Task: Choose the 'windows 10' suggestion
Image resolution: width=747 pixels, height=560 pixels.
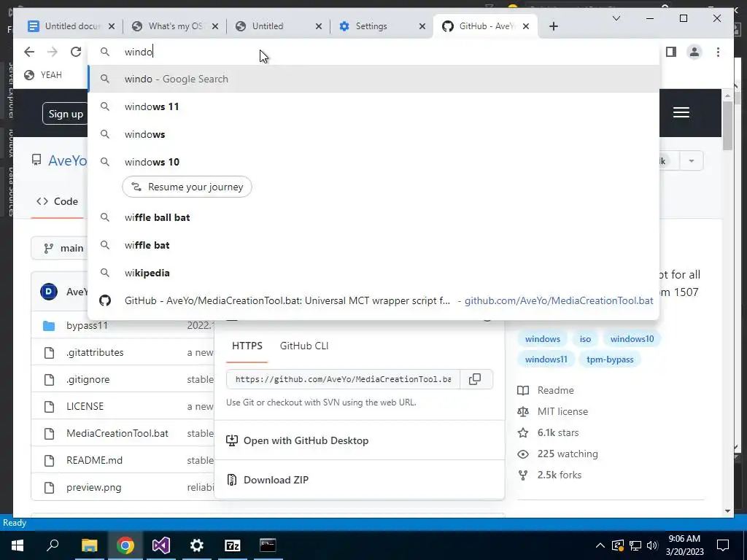Action: (374, 162)
